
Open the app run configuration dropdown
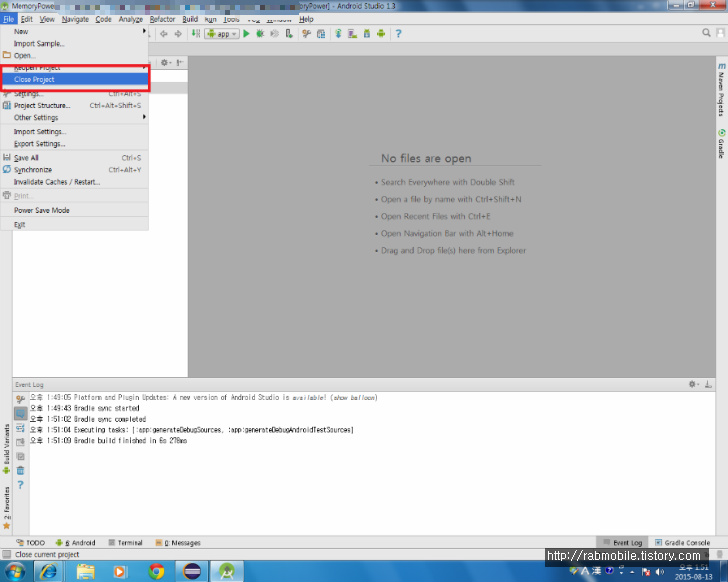tap(222, 33)
